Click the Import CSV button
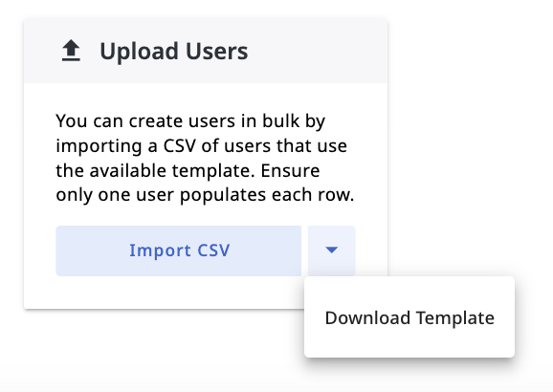Viewport: 553px width, 392px height. (179, 250)
